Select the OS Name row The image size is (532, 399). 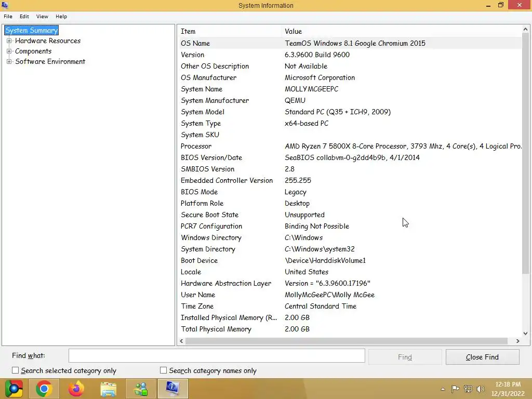(350, 43)
